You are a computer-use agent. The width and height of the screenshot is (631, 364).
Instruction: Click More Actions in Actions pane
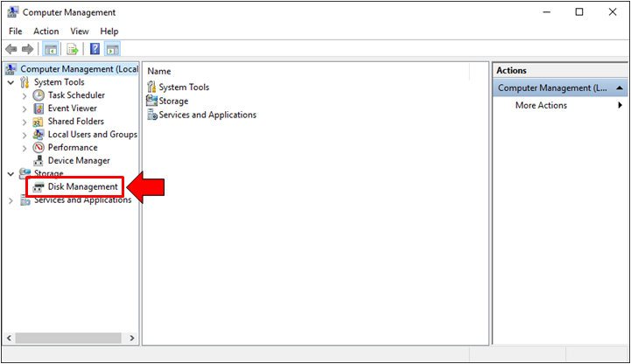(x=541, y=105)
